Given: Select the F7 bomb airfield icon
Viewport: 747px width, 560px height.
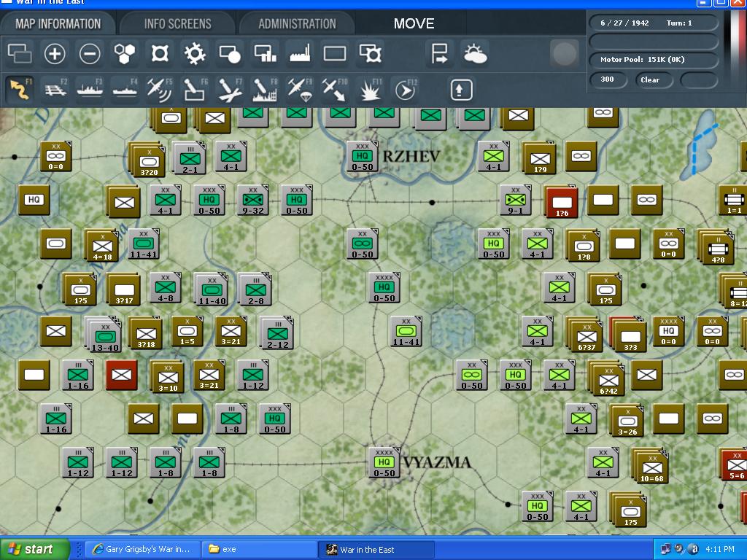Looking at the screenshot, I should point(230,90).
